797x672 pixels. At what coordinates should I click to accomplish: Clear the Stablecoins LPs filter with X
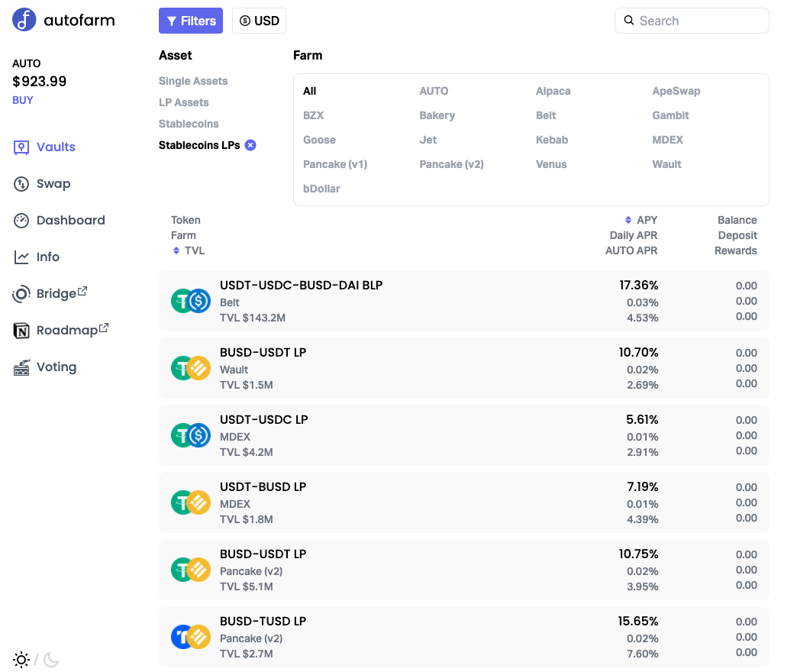coord(250,145)
